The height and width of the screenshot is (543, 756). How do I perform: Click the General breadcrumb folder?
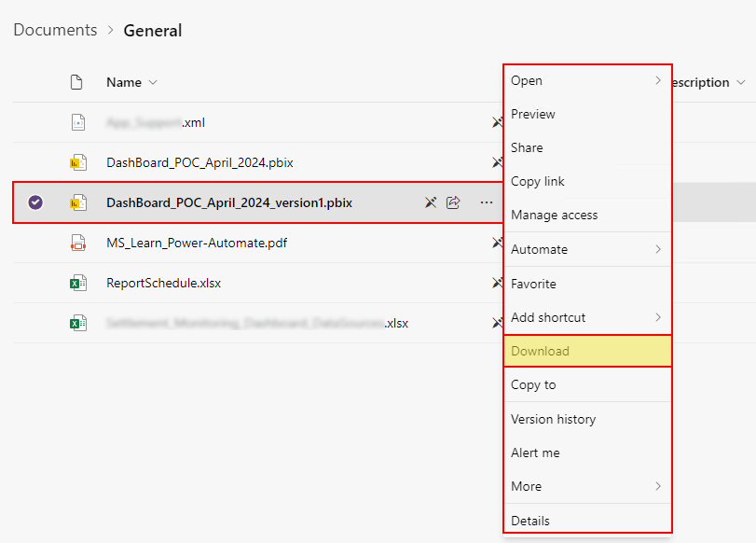click(x=153, y=31)
